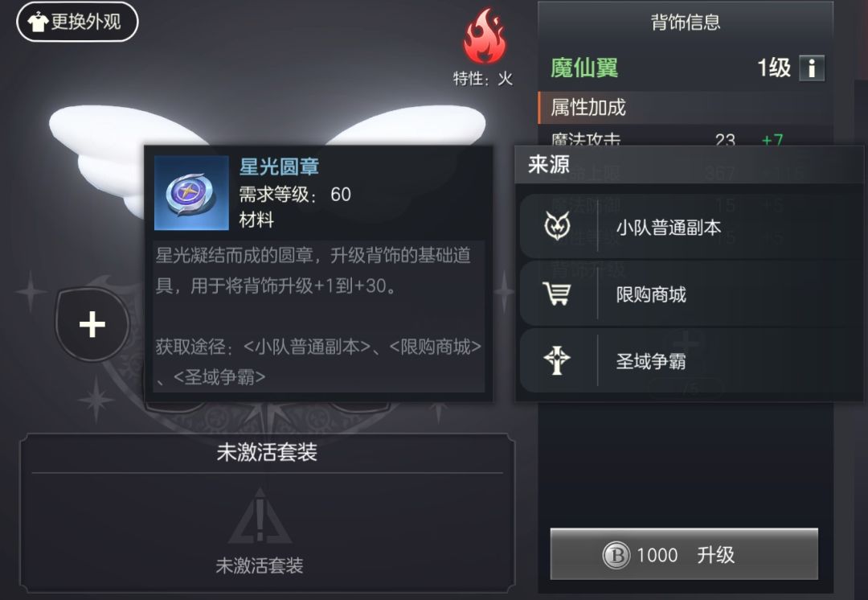Click the 未激活套装 warning triangle icon
This screenshot has height=600, width=868.
click(x=260, y=516)
